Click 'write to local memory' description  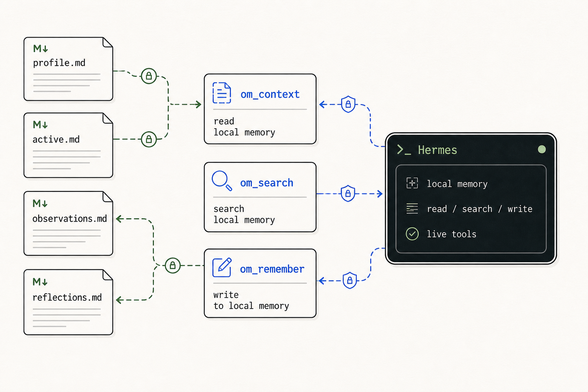[251, 301]
